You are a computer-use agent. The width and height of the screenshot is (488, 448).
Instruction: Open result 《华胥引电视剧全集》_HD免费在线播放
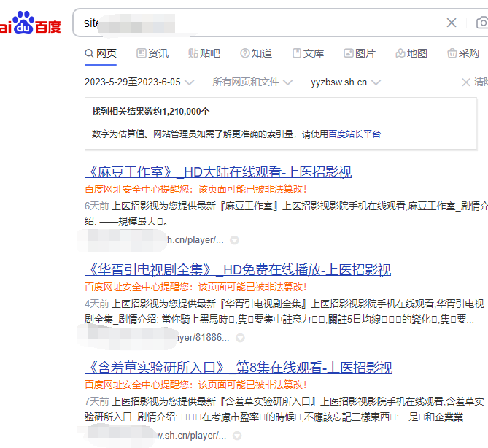point(238,270)
